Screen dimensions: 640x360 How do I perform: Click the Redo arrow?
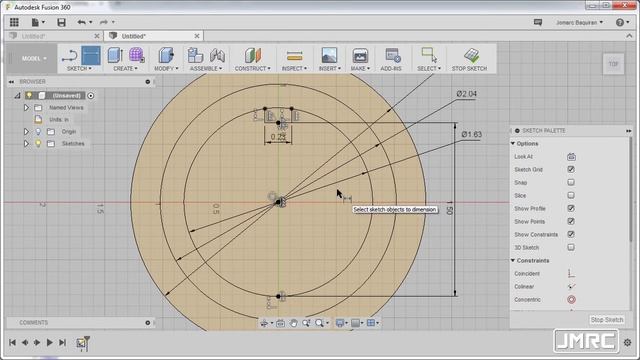pyautogui.click(x=104, y=22)
